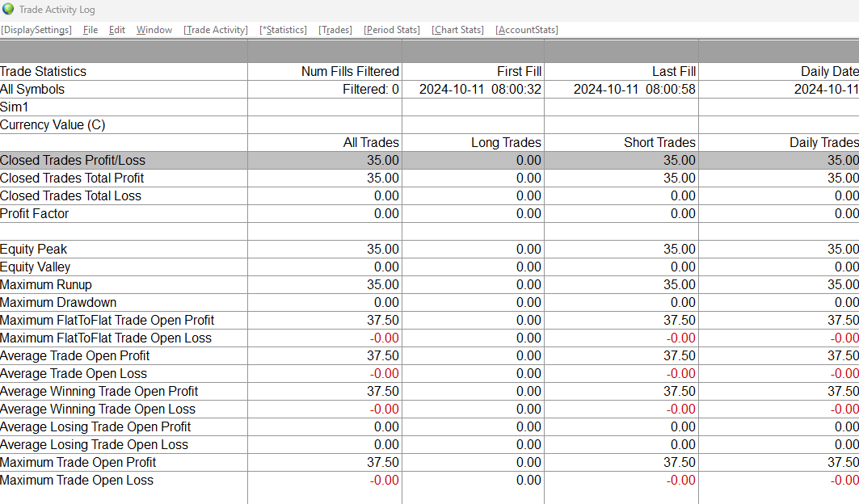Screen dimensions: 859x504
Task: Click the Short Trades column header
Action: (659, 143)
